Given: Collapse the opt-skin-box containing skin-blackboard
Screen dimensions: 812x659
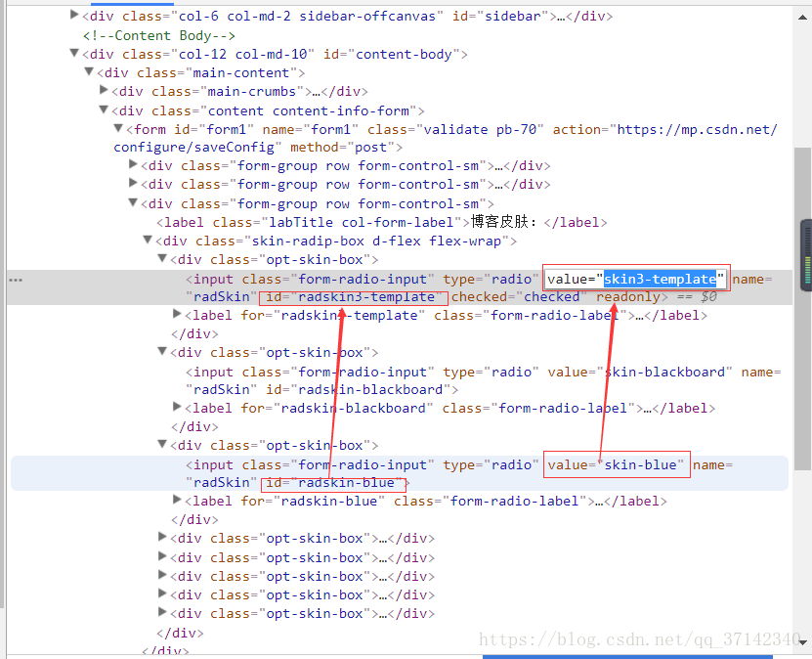Looking at the screenshot, I should [162, 351].
